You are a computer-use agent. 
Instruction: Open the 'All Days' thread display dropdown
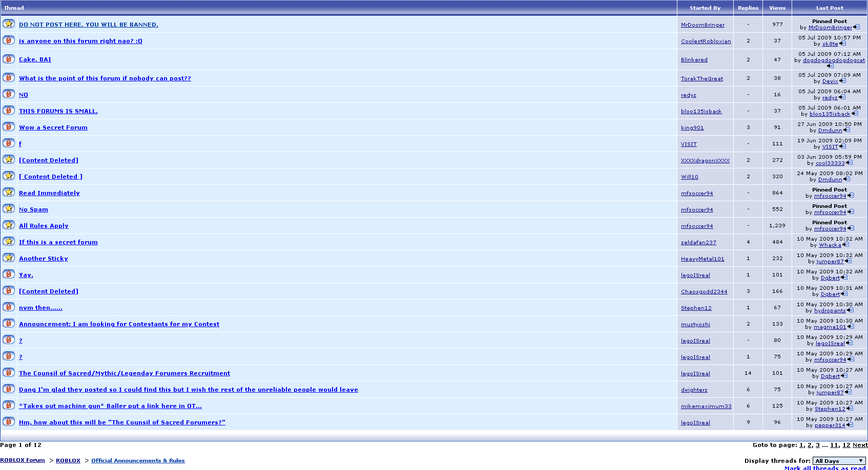(x=839, y=461)
